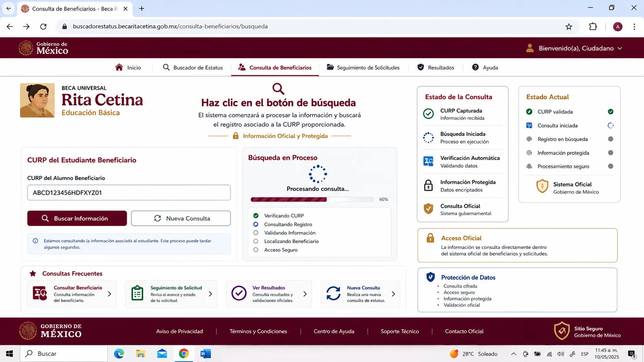Open the Inicio tab

click(x=128, y=67)
